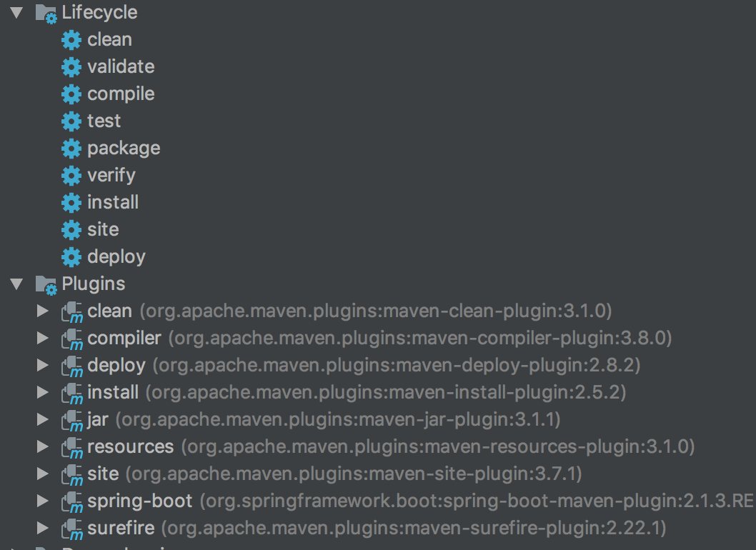Image resolution: width=756 pixels, height=550 pixels.
Task: Click the gear icon beside deploy lifecycle goal
Action: (71, 257)
